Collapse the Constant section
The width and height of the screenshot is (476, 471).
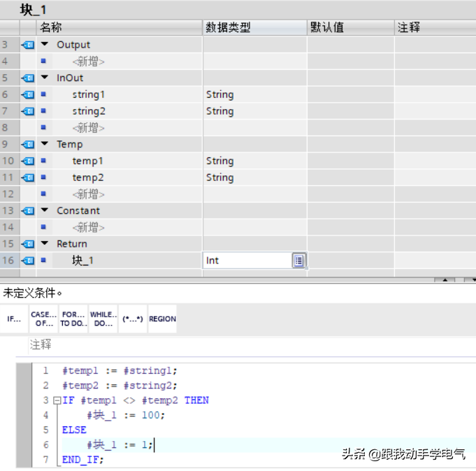(x=45, y=210)
